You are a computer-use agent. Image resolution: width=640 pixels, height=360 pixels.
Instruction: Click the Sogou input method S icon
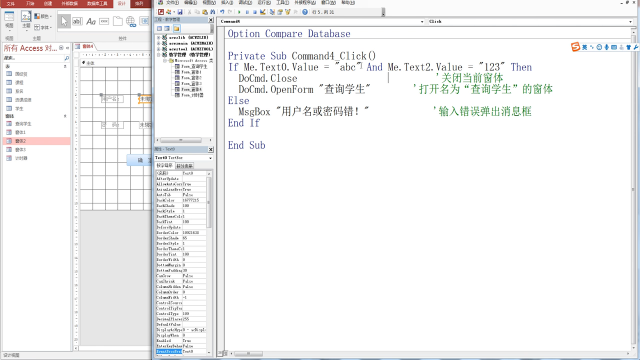pos(576,47)
